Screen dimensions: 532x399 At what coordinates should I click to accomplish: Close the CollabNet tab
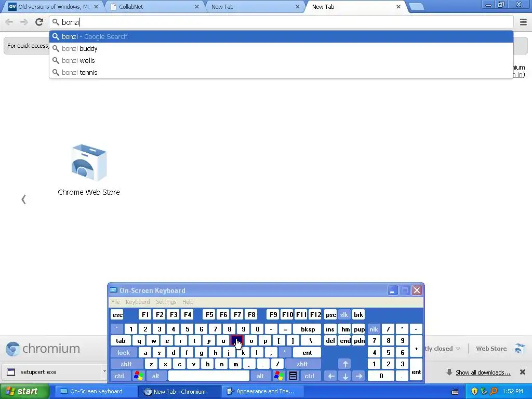point(197,7)
